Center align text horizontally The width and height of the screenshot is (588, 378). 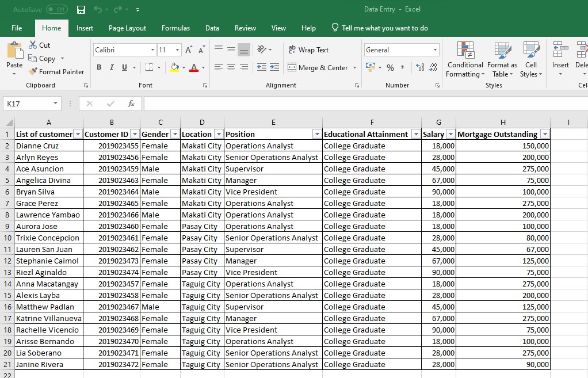[231, 67]
